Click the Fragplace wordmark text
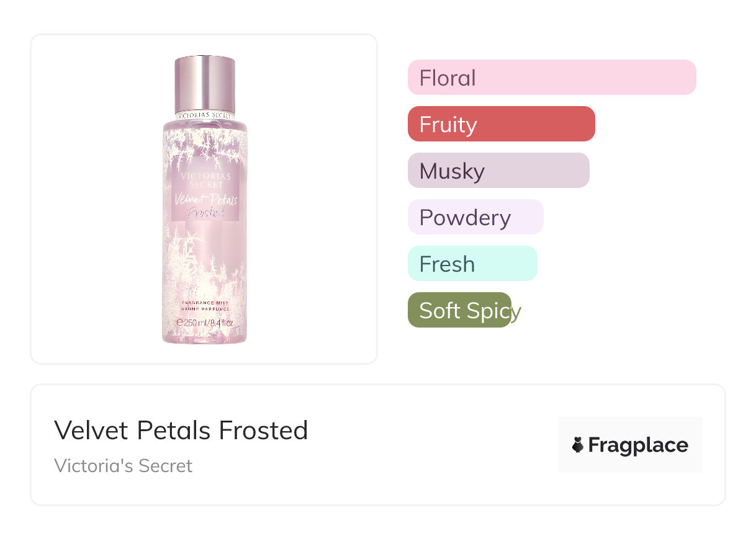The width and height of the screenshot is (756, 536). click(x=638, y=445)
